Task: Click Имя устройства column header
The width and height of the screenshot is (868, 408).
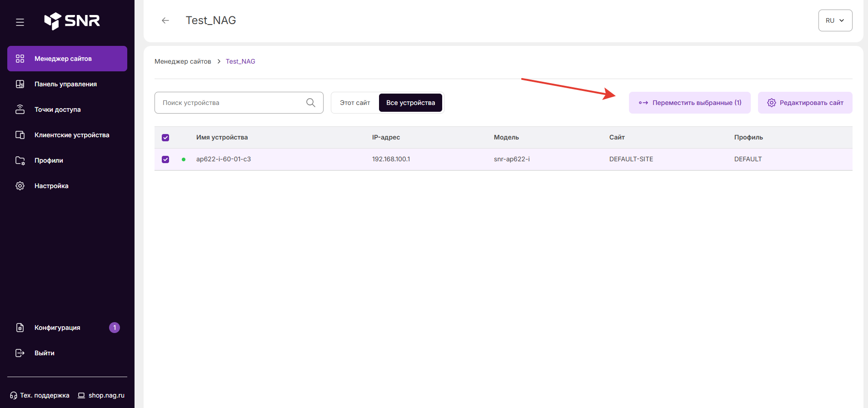Action: 222,138
